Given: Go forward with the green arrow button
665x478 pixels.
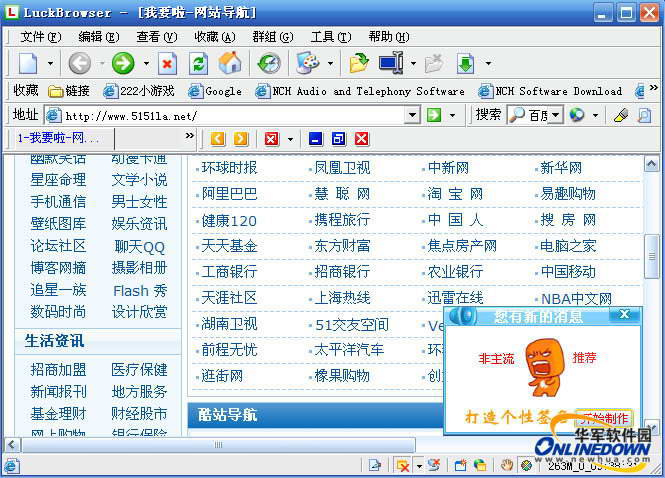Looking at the screenshot, I should coord(123,64).
